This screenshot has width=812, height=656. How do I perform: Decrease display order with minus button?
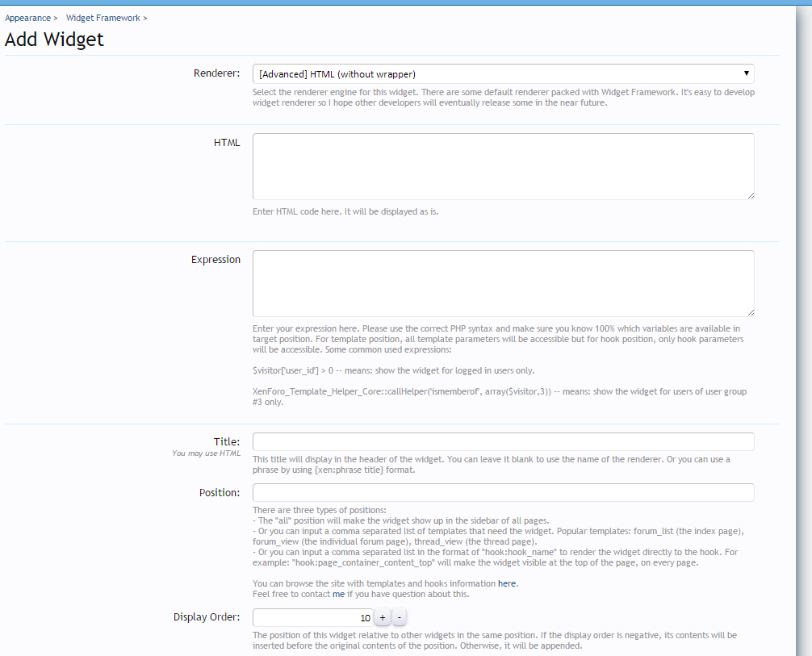pos(399,617)
